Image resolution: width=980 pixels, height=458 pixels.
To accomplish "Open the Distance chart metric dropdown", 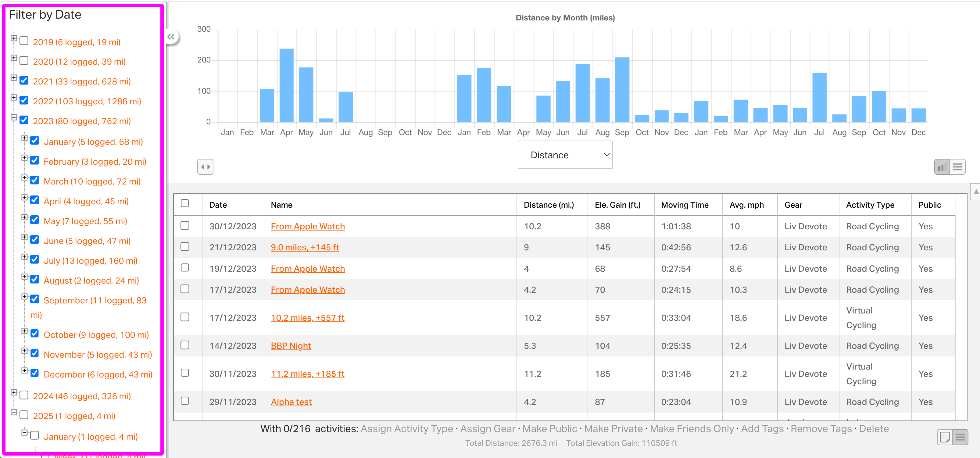I will pyautogui.click(x=565, y=155).
